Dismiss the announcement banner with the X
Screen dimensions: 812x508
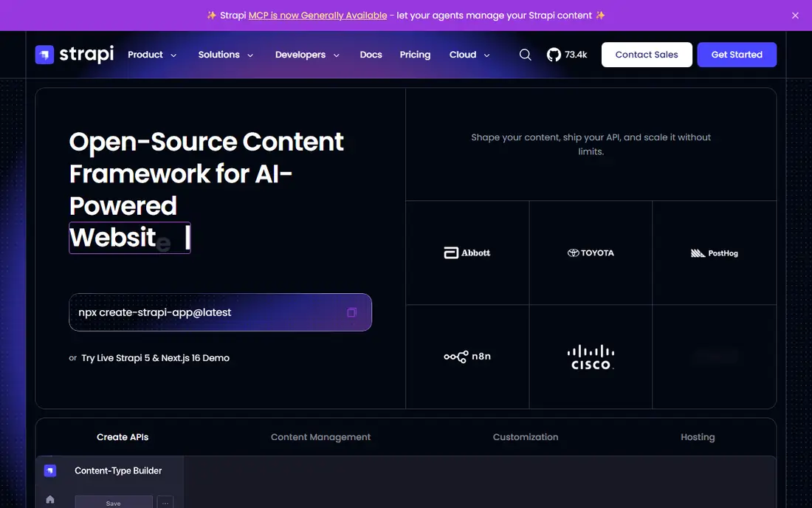[x=795, y=16]
